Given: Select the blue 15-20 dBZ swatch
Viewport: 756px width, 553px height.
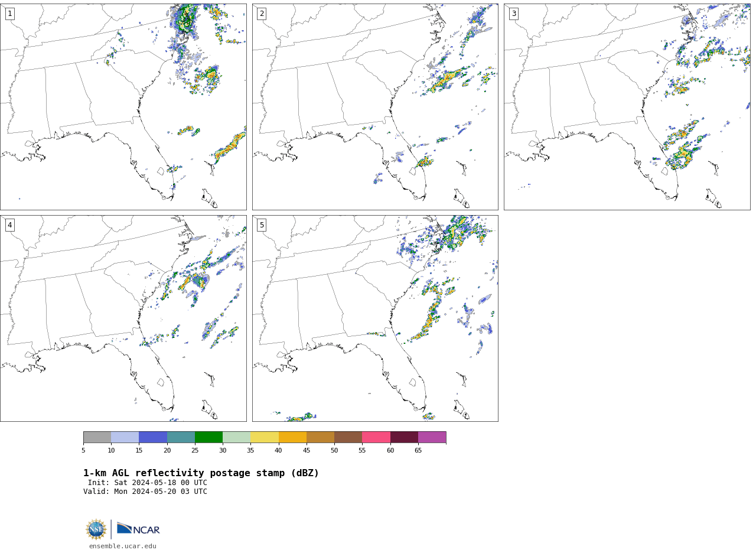Looking at the screenshot, I should [153, 437].
